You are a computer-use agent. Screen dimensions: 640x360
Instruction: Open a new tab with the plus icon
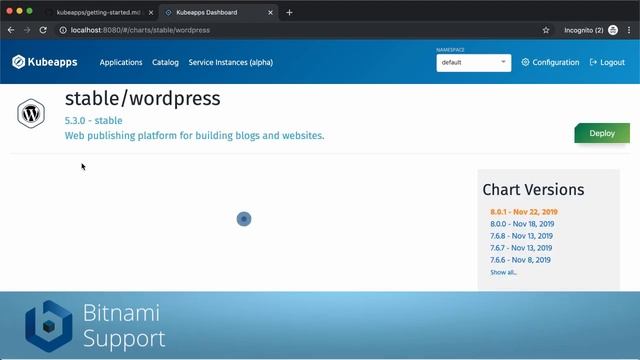[289, 13]
